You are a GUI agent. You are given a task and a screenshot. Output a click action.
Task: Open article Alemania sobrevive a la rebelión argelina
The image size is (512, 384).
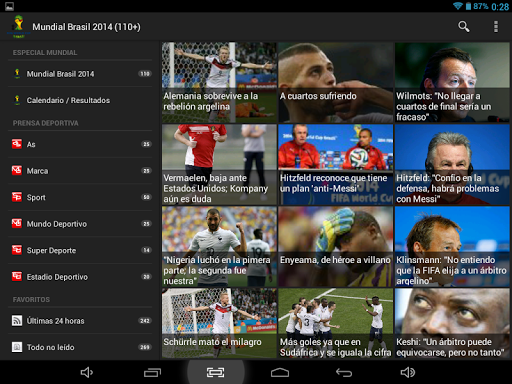pyautogui.click(x=219, y=82)
